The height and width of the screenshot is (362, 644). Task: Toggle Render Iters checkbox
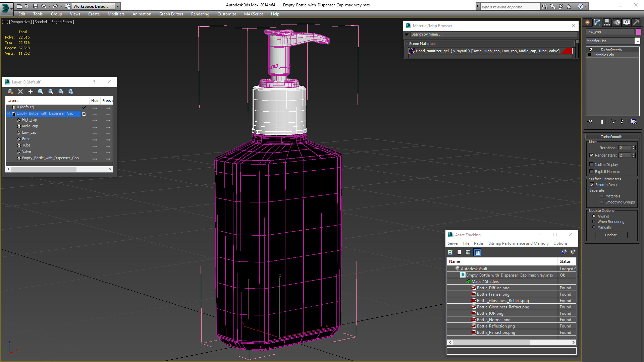[592, 155]
